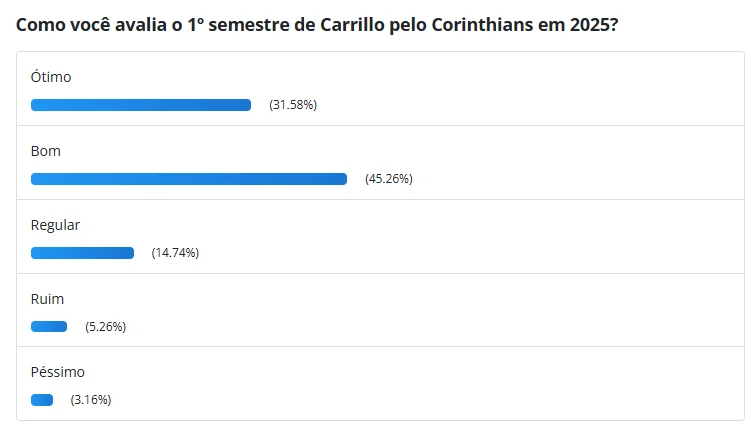Select the Bom option label
The height and width of the screenshot is (432, 752).
coord(46,151)
